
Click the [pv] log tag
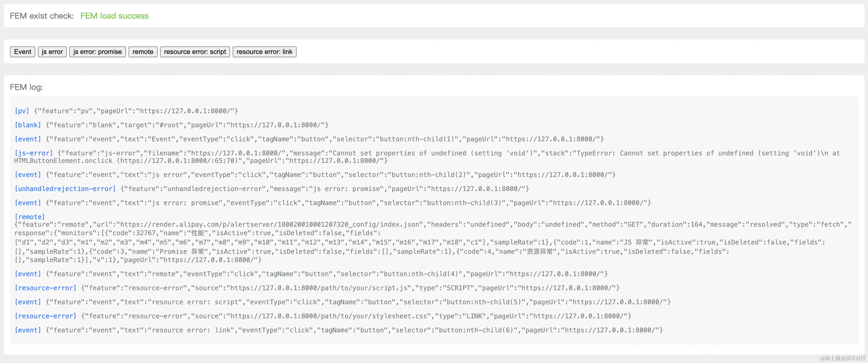[22, 111]
